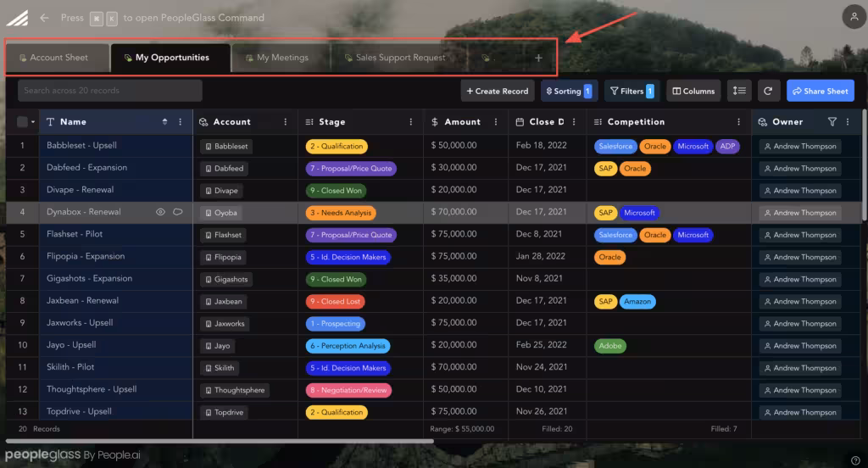The height and width of the screenshot is (468, 868).
Task: Open help icon at bottom right
Action: pos(855,460)
